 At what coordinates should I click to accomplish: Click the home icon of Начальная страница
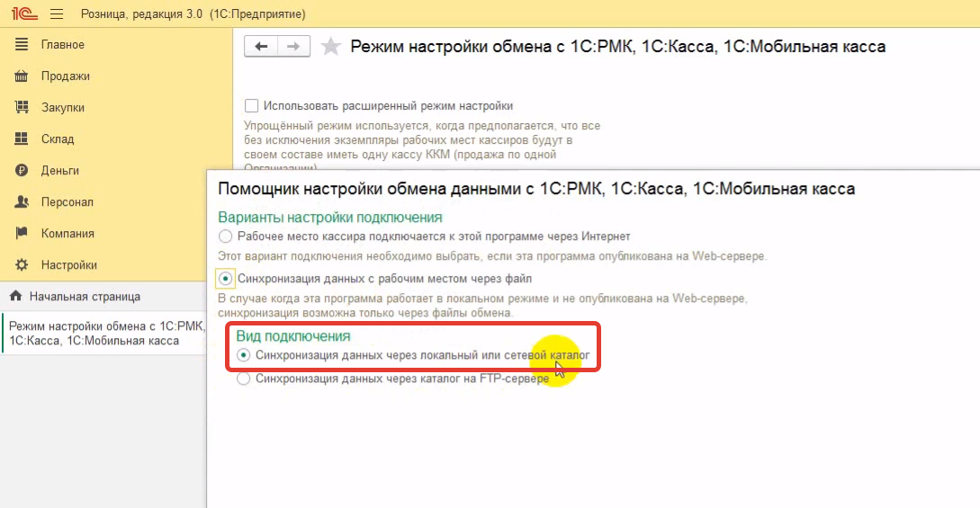[x=15, y=296]
